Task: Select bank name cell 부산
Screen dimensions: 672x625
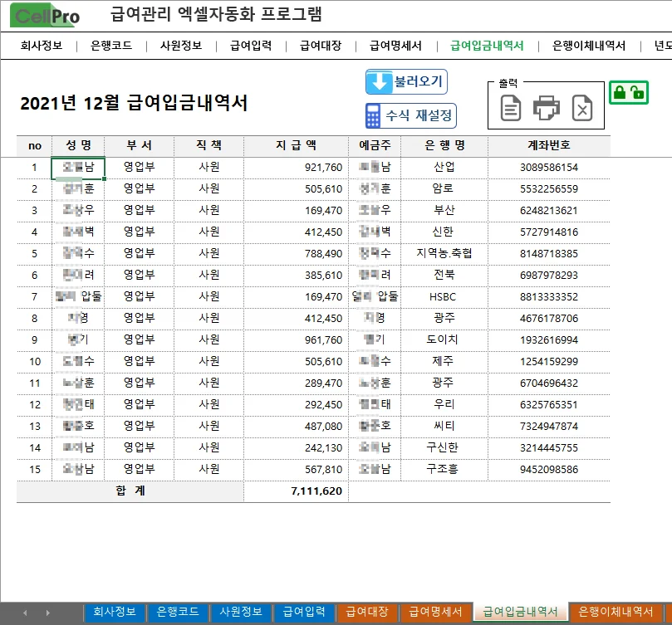Action: click(x=444, y=211)
